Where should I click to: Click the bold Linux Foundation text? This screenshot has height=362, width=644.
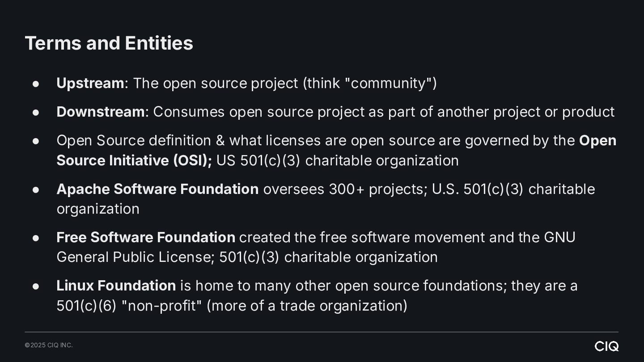click(116, 286)
